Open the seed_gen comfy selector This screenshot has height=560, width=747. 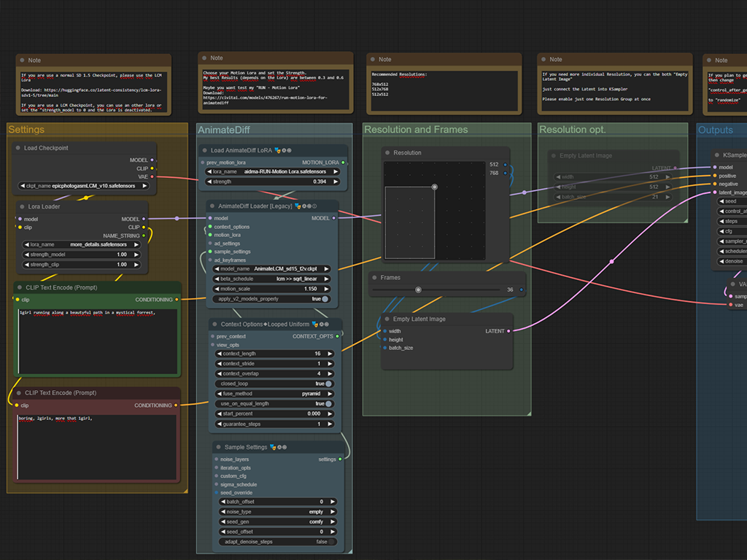(x=278, y=522)
